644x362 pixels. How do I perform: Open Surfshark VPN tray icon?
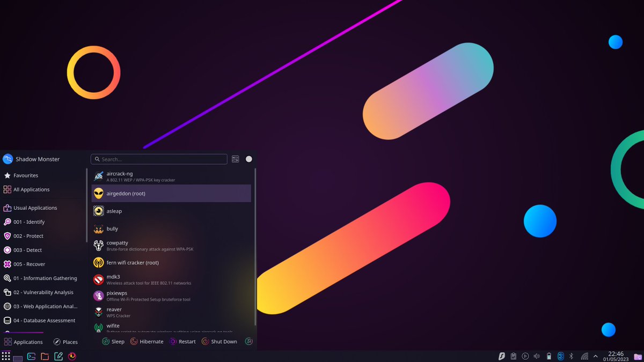point(502,356)
